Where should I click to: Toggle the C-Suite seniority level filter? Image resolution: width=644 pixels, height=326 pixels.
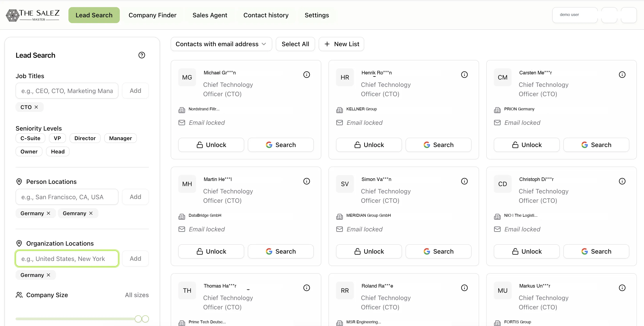tap(30, 138)
